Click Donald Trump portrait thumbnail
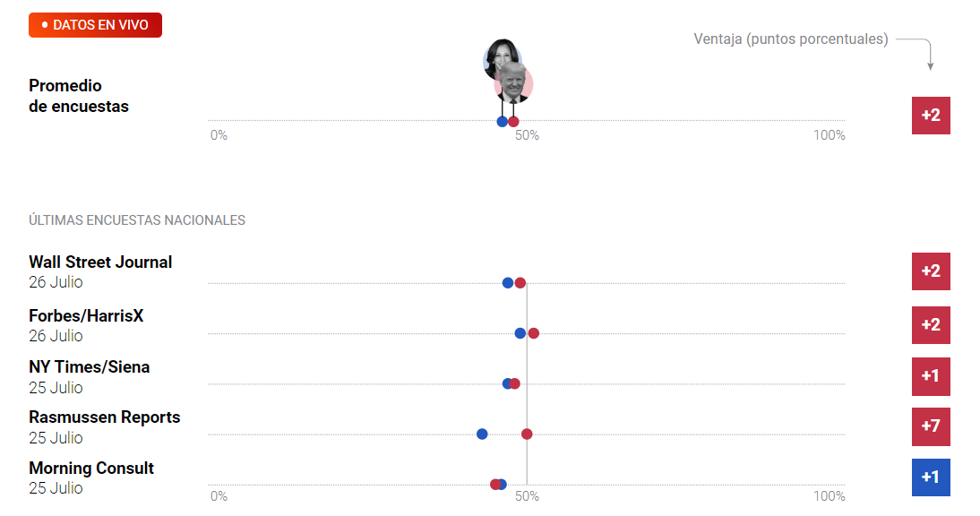Image resolution: width=980 pixels, height=516 pixels. 514,83
